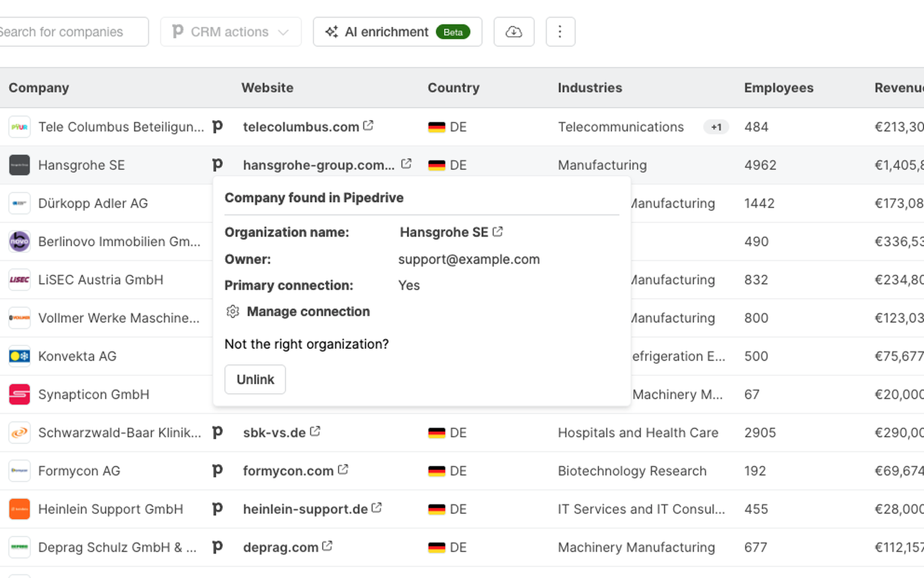The width and height of the screenshot is (924, 578).
Task: Click the Tele Columbus company logo
Action: point(19,126)
